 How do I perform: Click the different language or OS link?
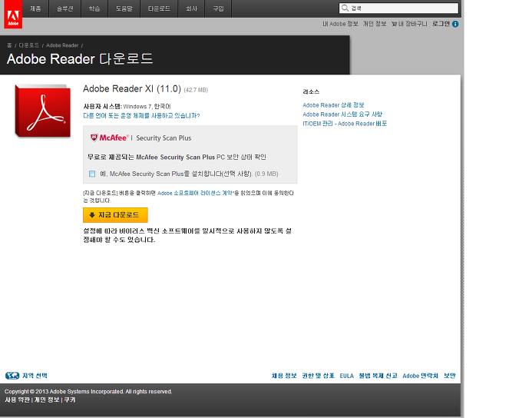[141, 116]
